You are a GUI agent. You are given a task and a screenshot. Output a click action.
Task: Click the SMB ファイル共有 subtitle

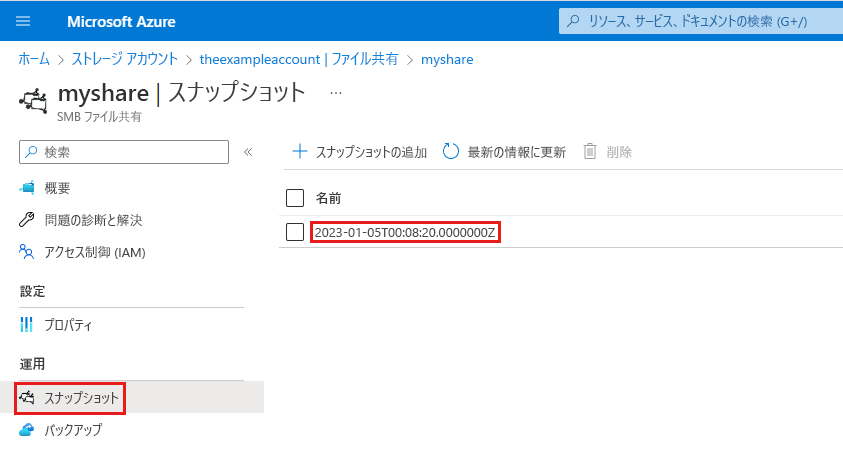(x=99, y=117)
